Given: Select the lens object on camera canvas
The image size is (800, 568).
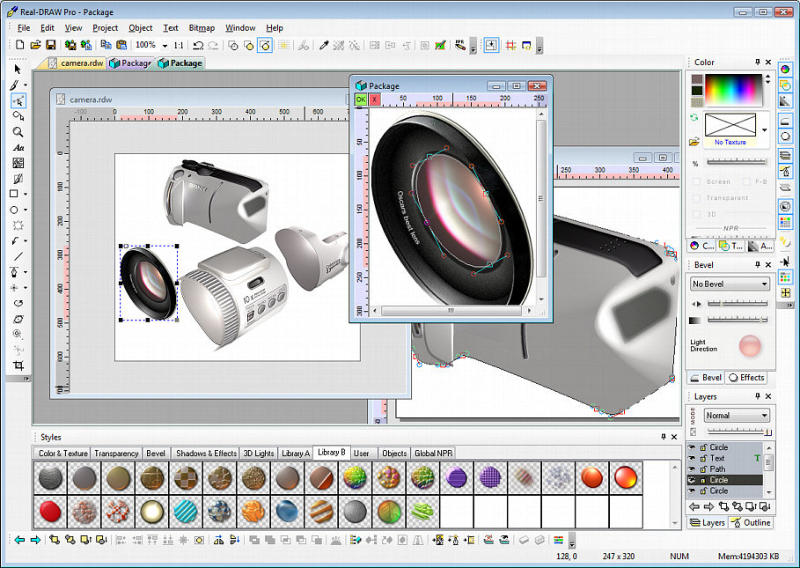Looking at the screenshot, I should pyautogui.click(x=149, y=283).
